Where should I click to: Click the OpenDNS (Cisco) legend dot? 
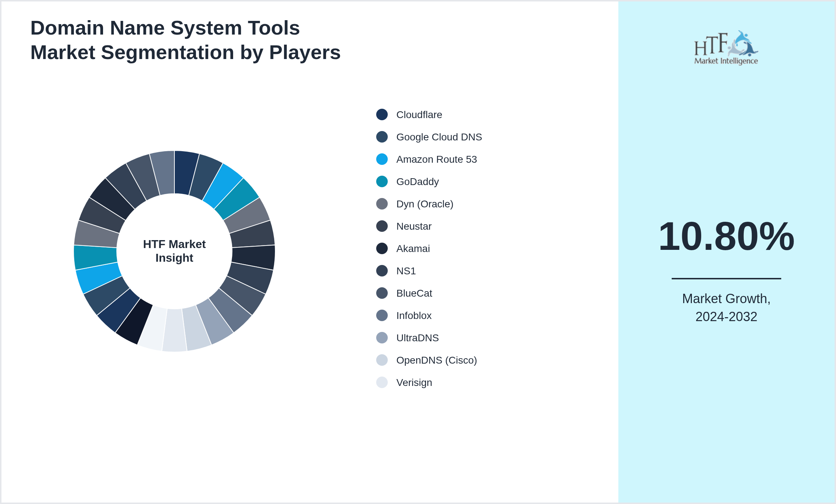click(x=382, y=360)
